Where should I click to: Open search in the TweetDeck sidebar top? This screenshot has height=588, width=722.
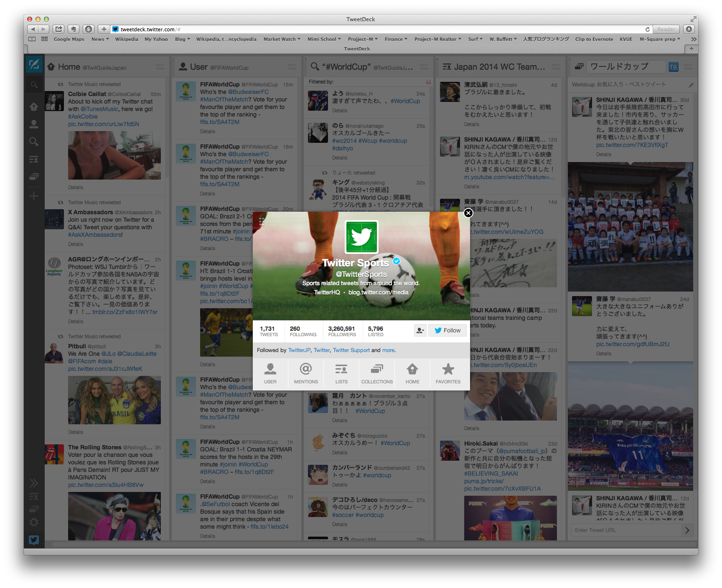(34, 85)
